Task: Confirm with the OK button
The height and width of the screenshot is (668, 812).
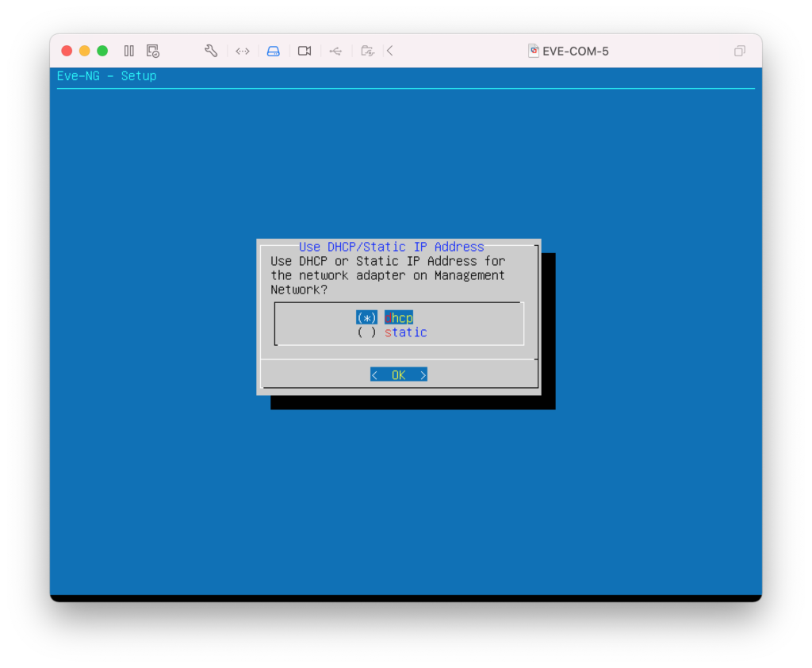Action: [399, 374]
